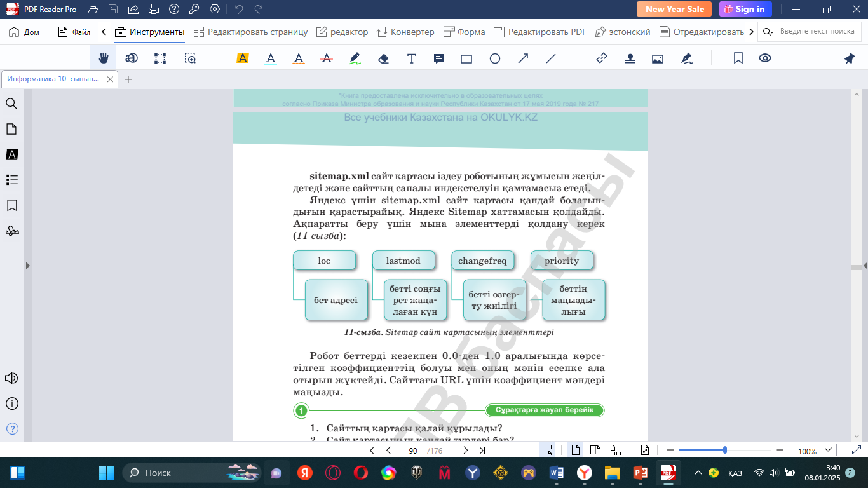Open the Файл menu
The width and height of the screenshot is (868, 488).
coord(74,32)
